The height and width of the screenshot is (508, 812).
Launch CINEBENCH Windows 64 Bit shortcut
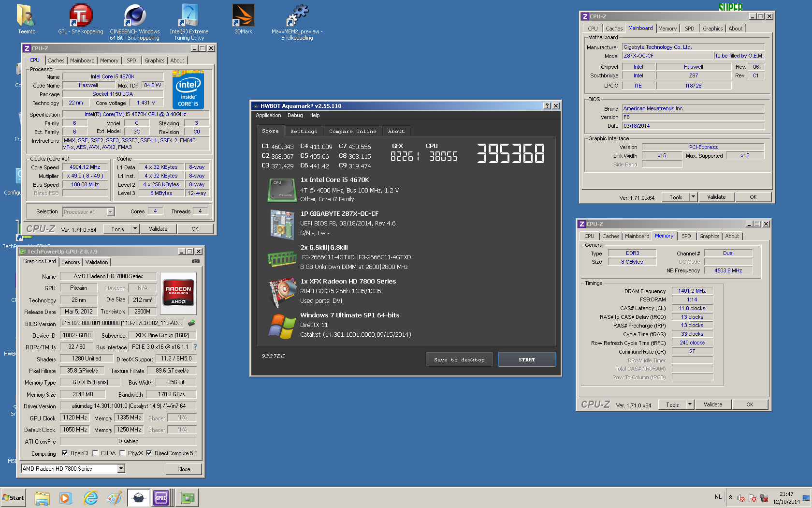point(135,22)
